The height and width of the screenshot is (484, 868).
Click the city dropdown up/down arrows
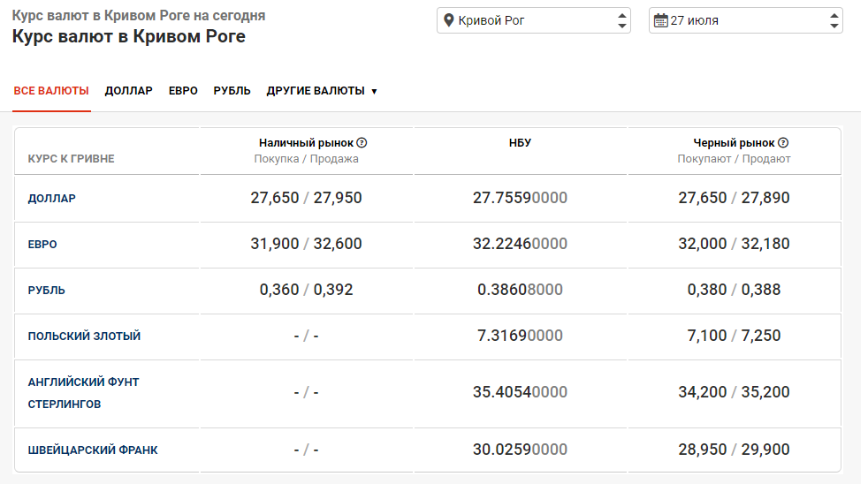coord(621,20)
